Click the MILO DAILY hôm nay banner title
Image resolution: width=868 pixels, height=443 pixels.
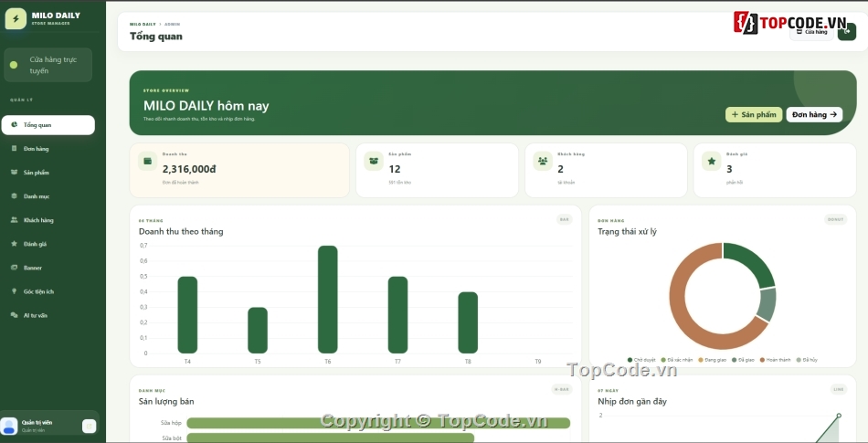(206, 106)
